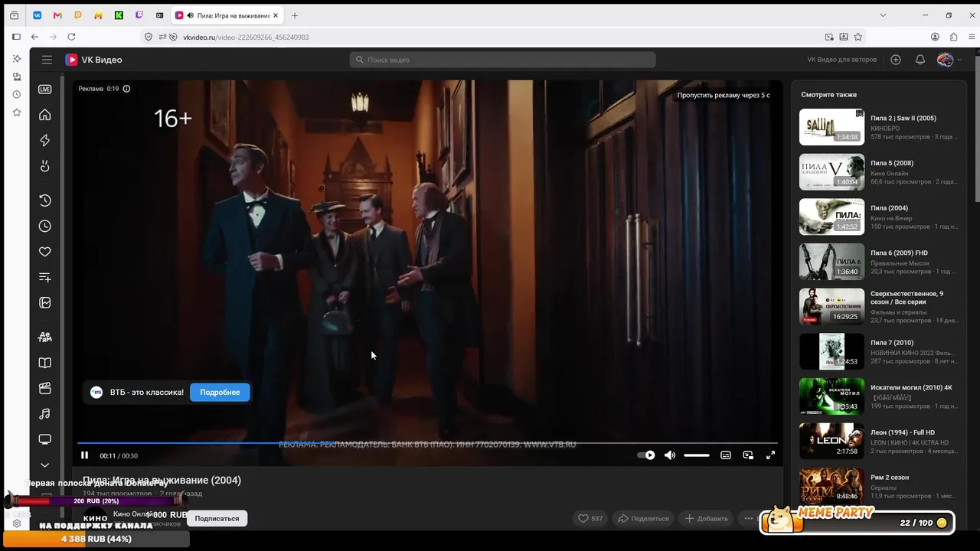
Task: Adjust the player volume slider
Action: click(x=697, y=455)
